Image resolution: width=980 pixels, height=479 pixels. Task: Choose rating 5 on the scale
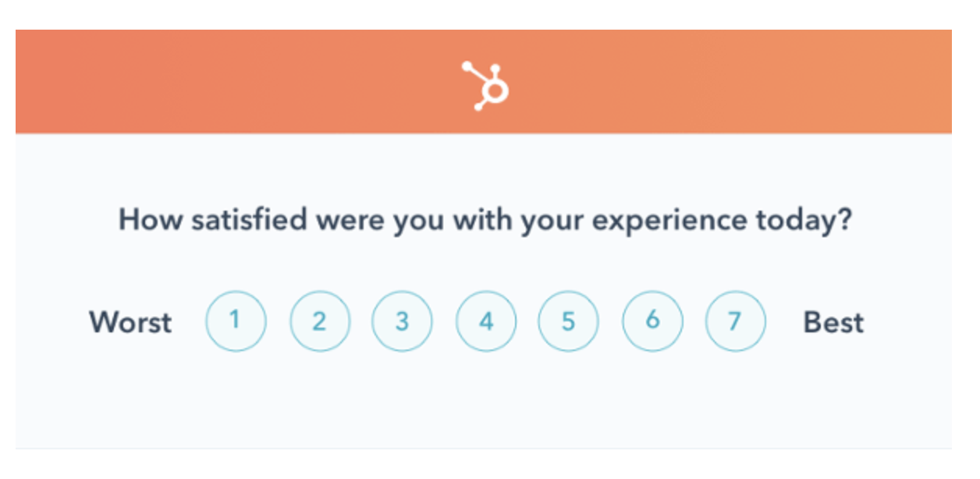point(568,321)
